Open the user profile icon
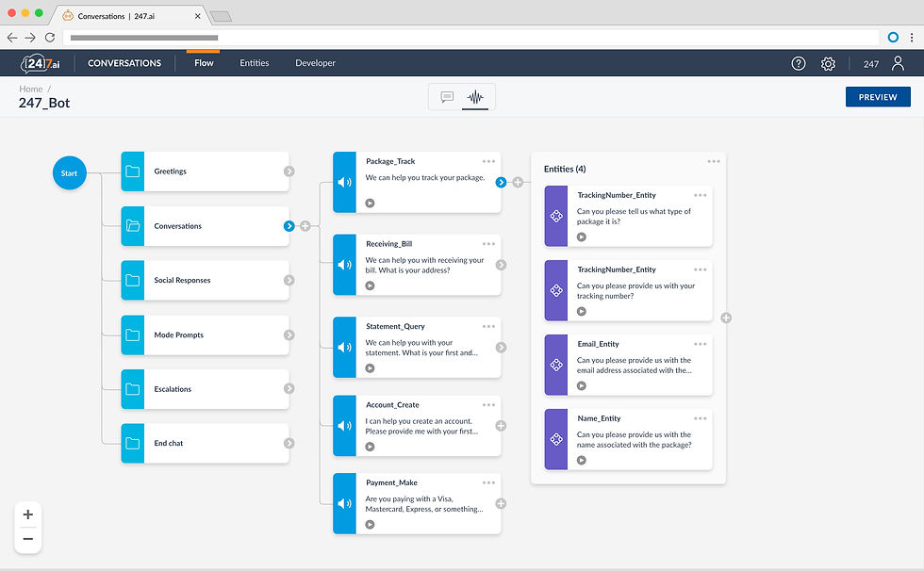Screen dimensions: 924x571 pyautogui.click(x=898, y=63)
